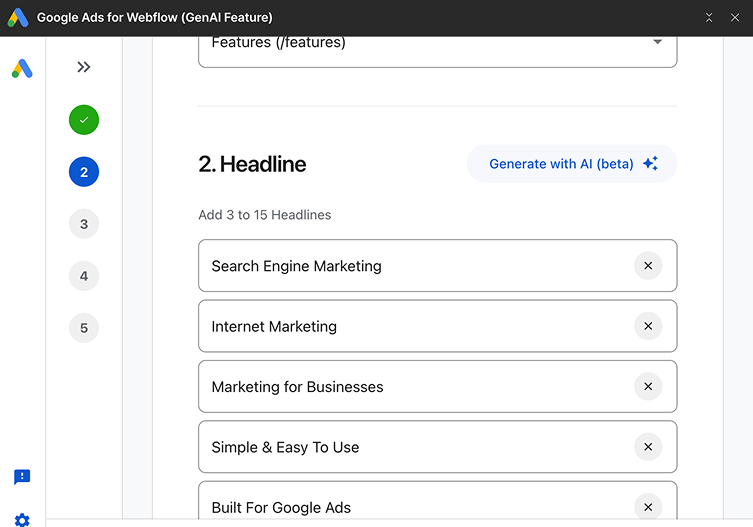The image size is (753, 527).
Task: Jump to step 5 in the stepper
Action: click(84, 328)
